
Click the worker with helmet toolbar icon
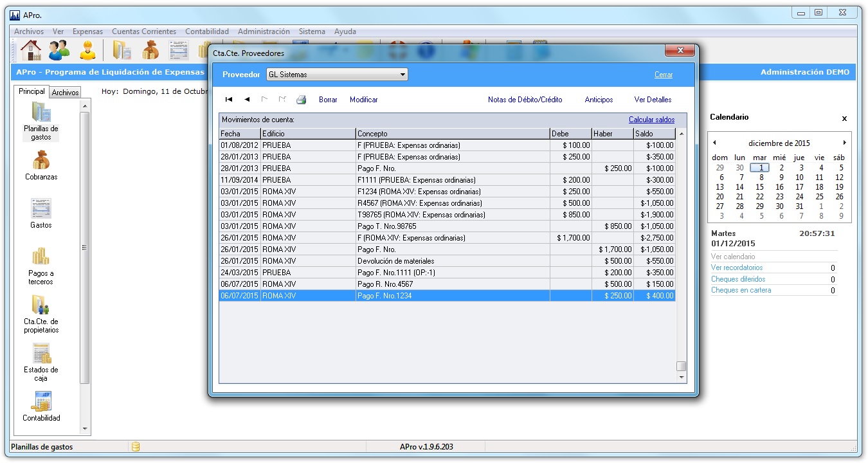(87, 50)
